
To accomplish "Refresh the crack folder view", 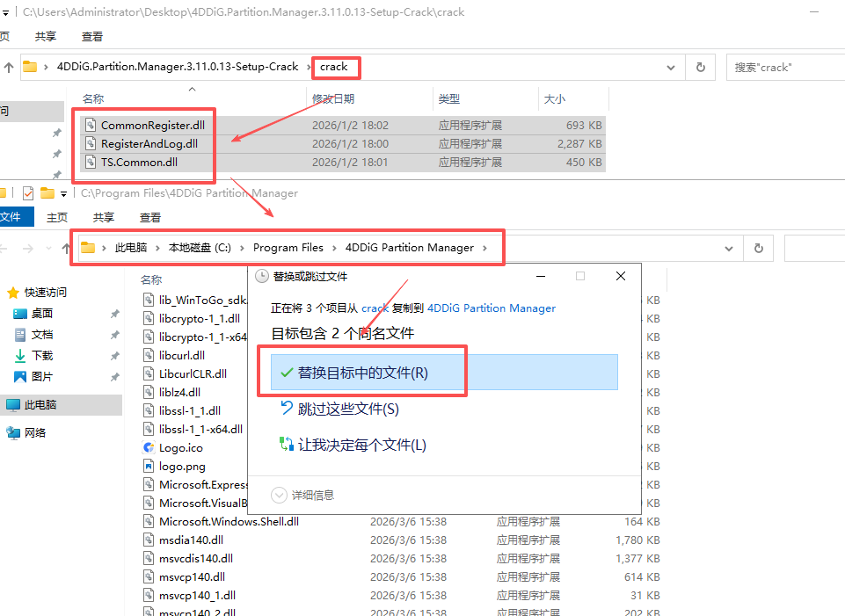I will (x=700, y=67).
